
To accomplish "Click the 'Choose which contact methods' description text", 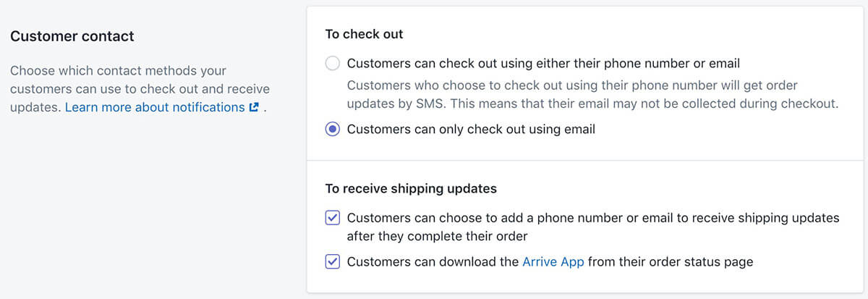I will tap(140, 89).
